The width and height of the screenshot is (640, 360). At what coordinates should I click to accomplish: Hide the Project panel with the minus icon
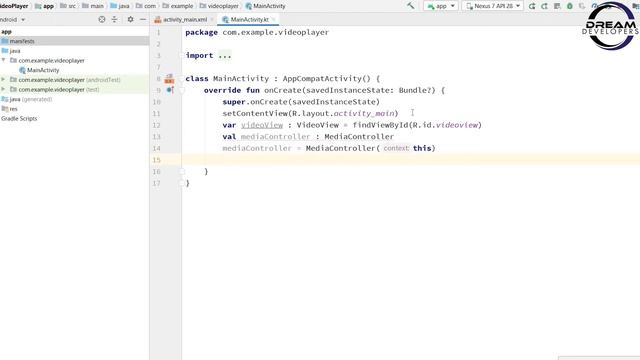pos(143,19)
